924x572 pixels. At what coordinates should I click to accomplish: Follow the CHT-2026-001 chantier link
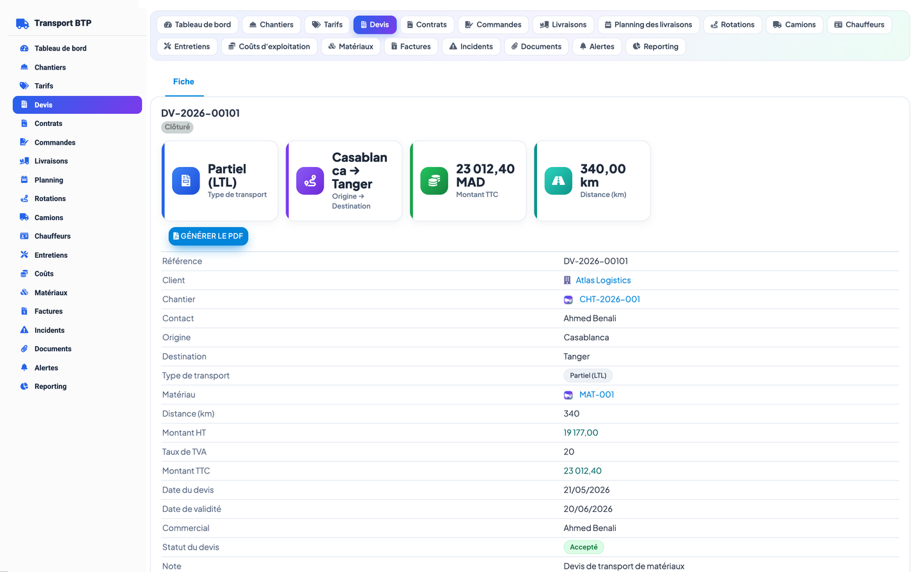[609, 299]
